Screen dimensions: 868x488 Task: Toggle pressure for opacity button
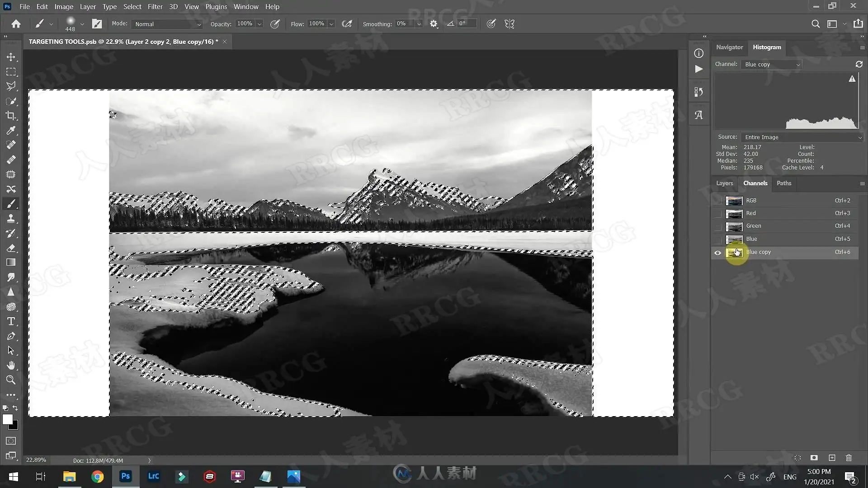[x=275, y=24]
